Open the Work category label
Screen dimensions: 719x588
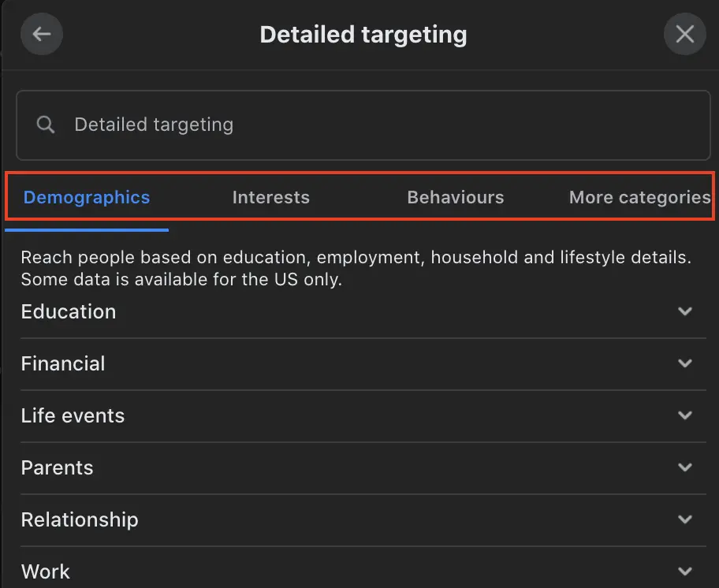coord(46,571)
